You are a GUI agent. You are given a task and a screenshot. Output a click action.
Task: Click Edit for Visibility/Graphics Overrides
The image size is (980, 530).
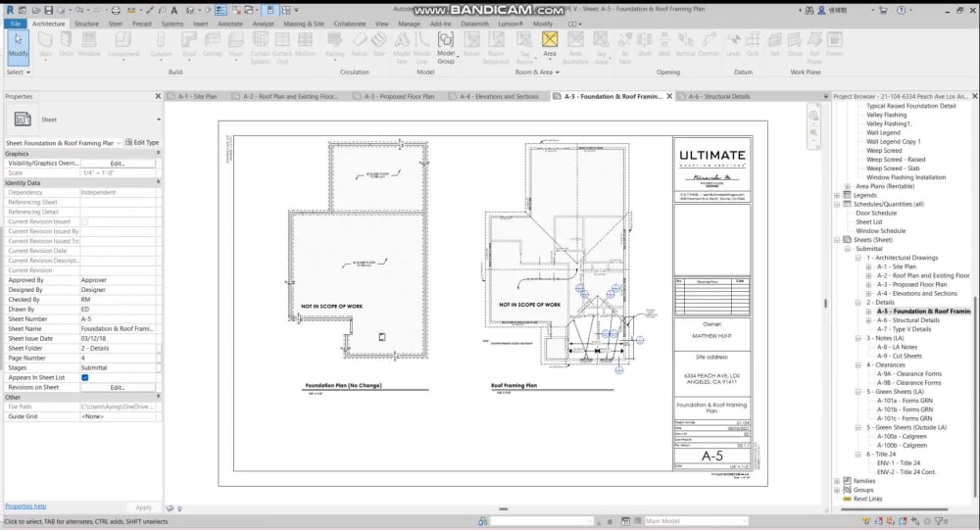pos(118,164)
